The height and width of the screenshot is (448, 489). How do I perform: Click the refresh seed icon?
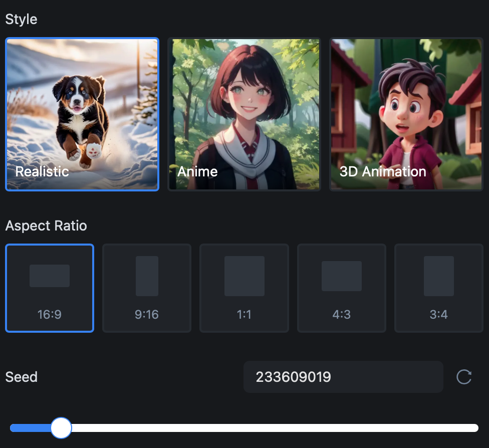[x=464, y=377]
